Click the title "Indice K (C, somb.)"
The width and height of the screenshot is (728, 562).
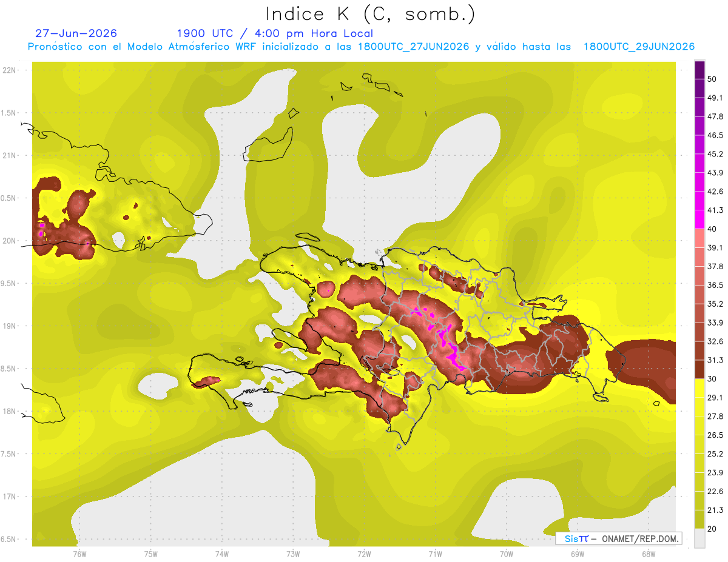[x=371, y=14]
